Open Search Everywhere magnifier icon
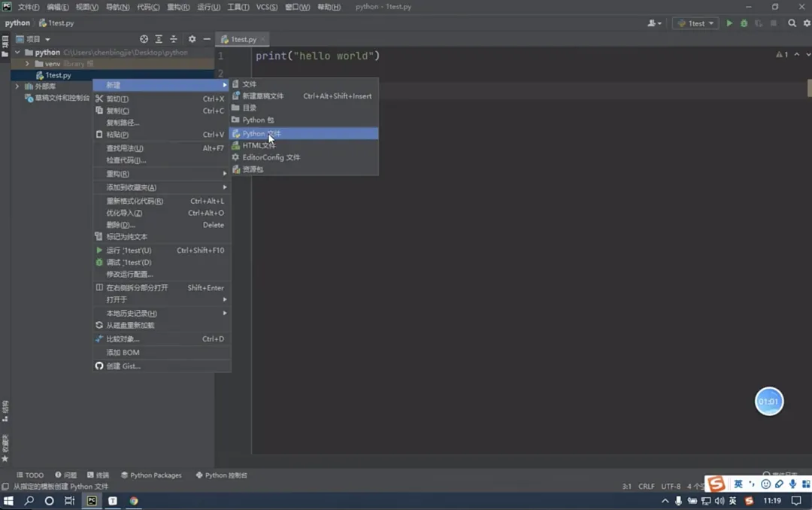812x510 pixels. tap(792, 23)
